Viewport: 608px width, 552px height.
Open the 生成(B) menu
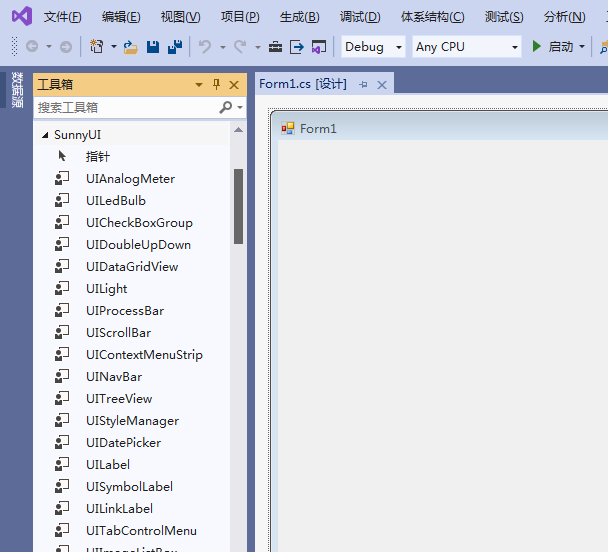pyautogui.click(x=299, y=17)
